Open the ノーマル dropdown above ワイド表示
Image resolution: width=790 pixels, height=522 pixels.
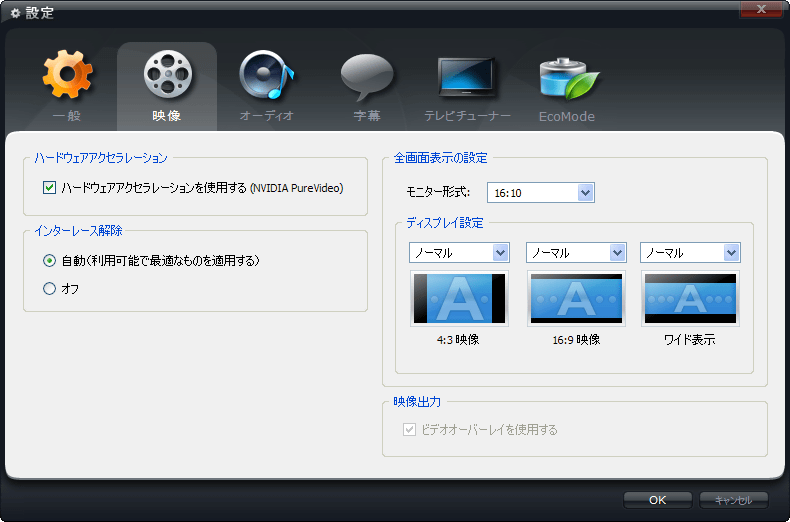(690, 252)
